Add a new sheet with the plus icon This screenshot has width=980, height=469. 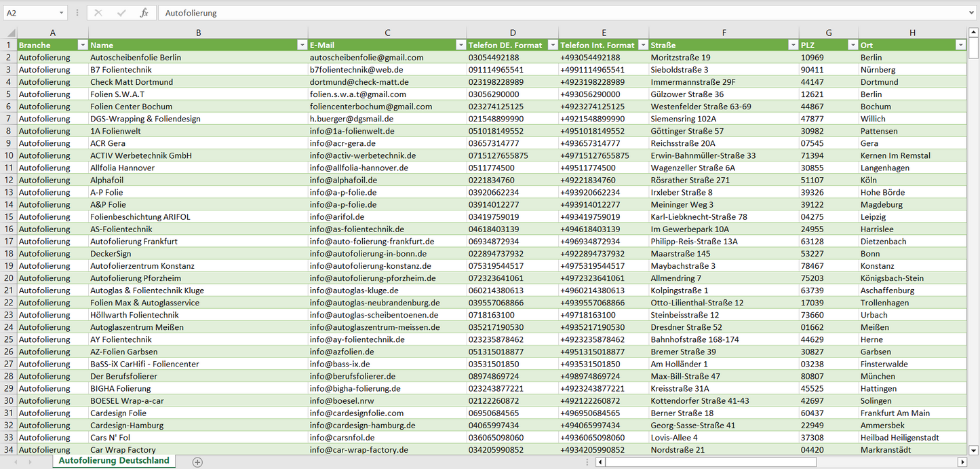click(x=197, y=462)
